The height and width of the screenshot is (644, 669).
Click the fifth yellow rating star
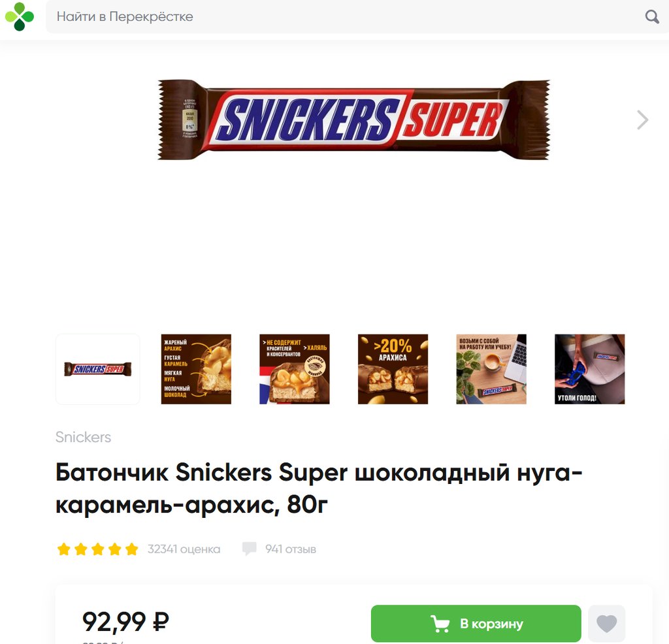pyautogui.click(x=132, y=549)
